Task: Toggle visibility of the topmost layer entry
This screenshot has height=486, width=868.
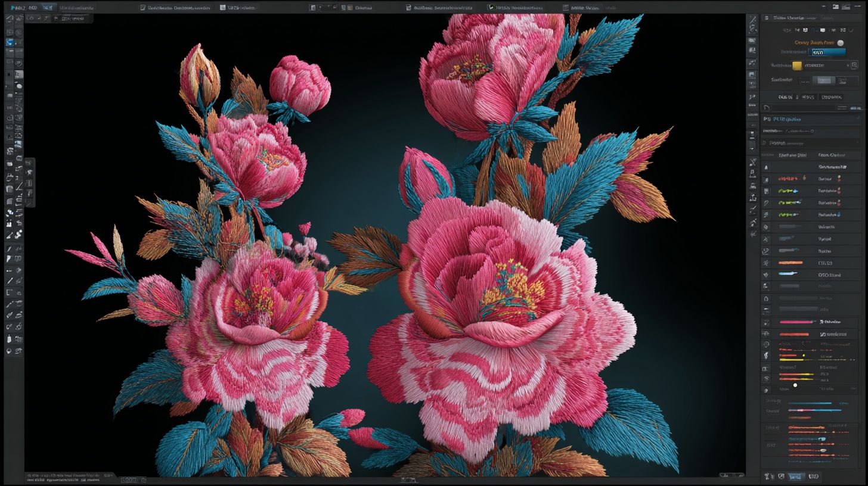Action: 766,167
